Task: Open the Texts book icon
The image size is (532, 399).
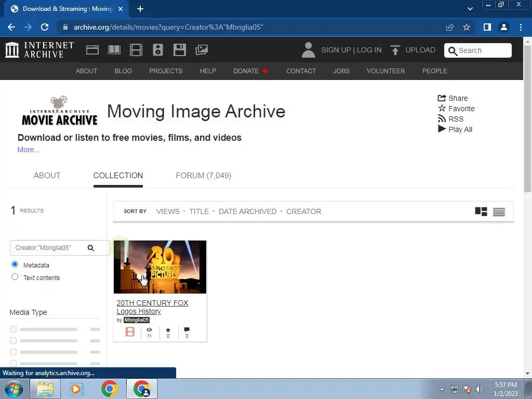Action: tap(114, 50)
